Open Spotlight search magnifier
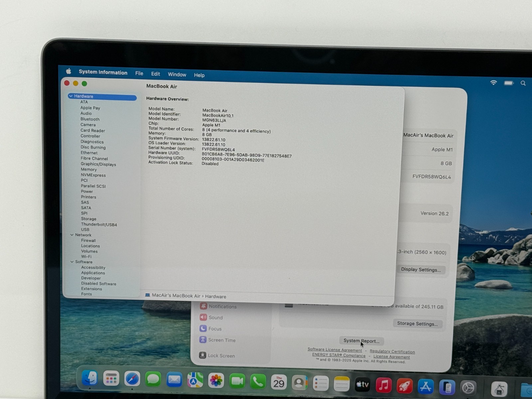 coord(523,83)
